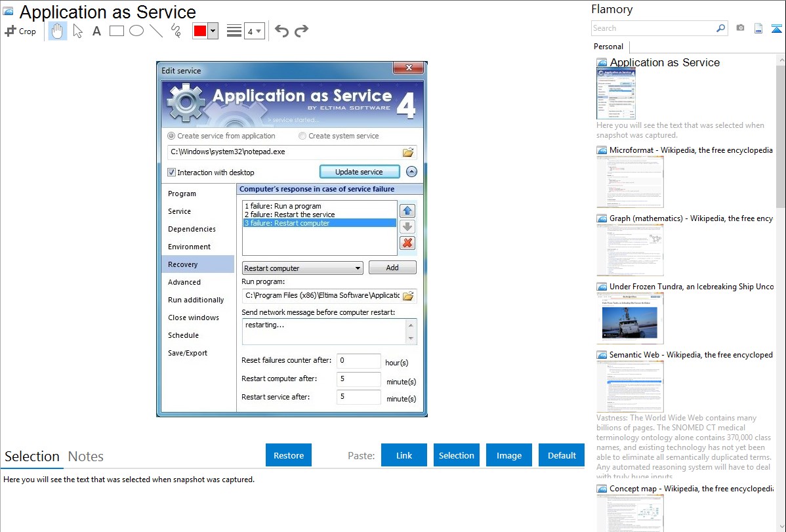Viewport: 786px width, 532px height.
Task: Pick the rectangle shape tool
Action: point(116,31)
